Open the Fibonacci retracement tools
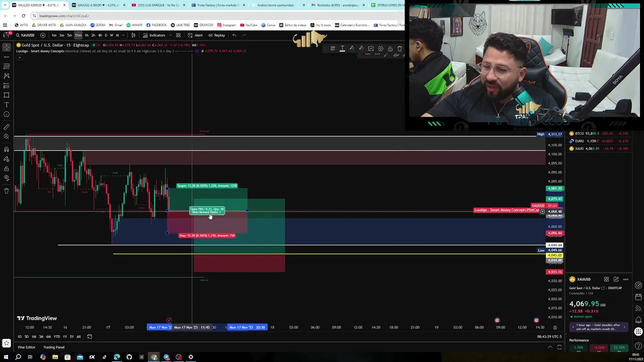644x362 pixels. [x=7, y=66]
